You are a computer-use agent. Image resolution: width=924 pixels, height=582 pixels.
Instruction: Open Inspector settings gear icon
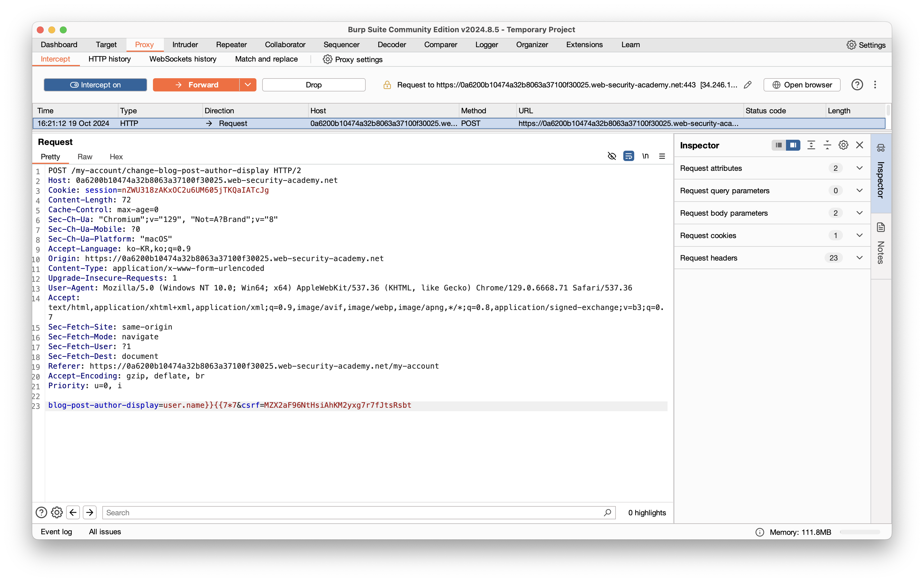[x=843, y=145]
